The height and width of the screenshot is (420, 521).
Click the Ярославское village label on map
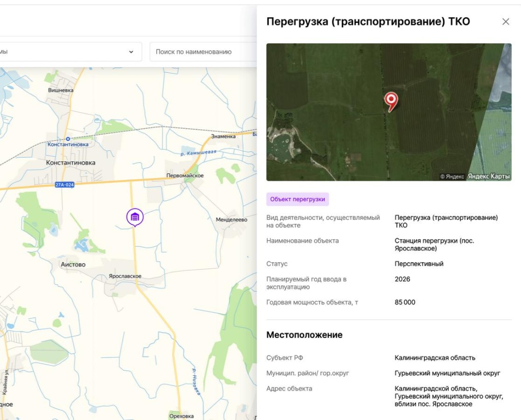click(x=125, y=276)
